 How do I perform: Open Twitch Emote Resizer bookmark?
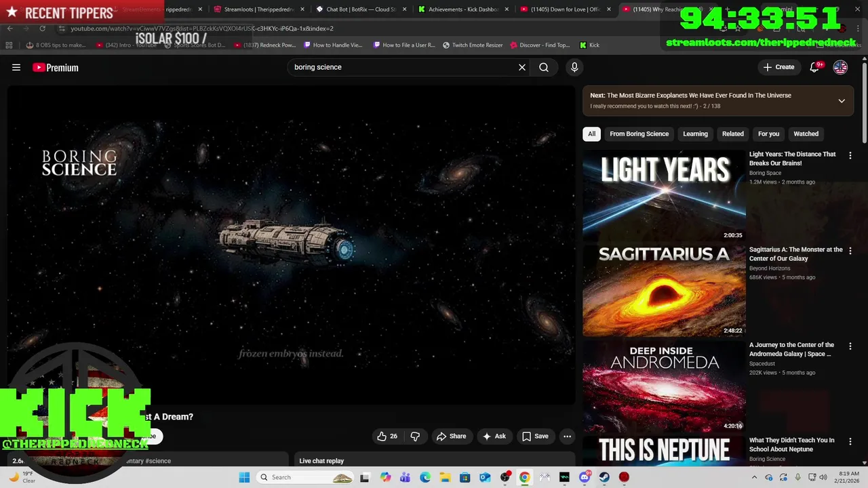tap(473, 45)
